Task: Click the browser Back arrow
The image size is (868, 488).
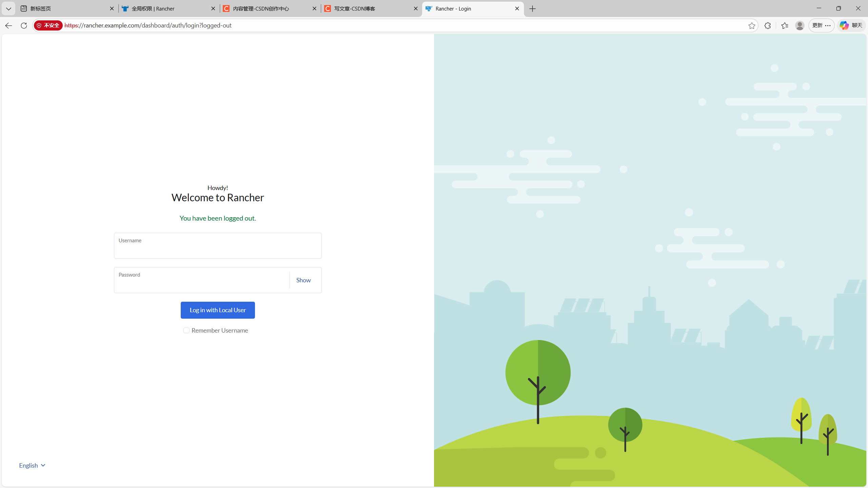Action: [8, 25]
